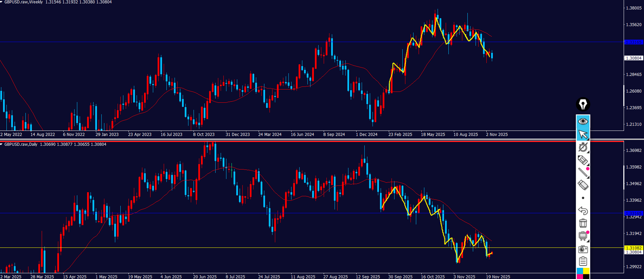This screenshot has height=279, width=644.
Task: Collapse the GBPUSD.raw,Daily chart header arrow
Action: coord(2,144)
